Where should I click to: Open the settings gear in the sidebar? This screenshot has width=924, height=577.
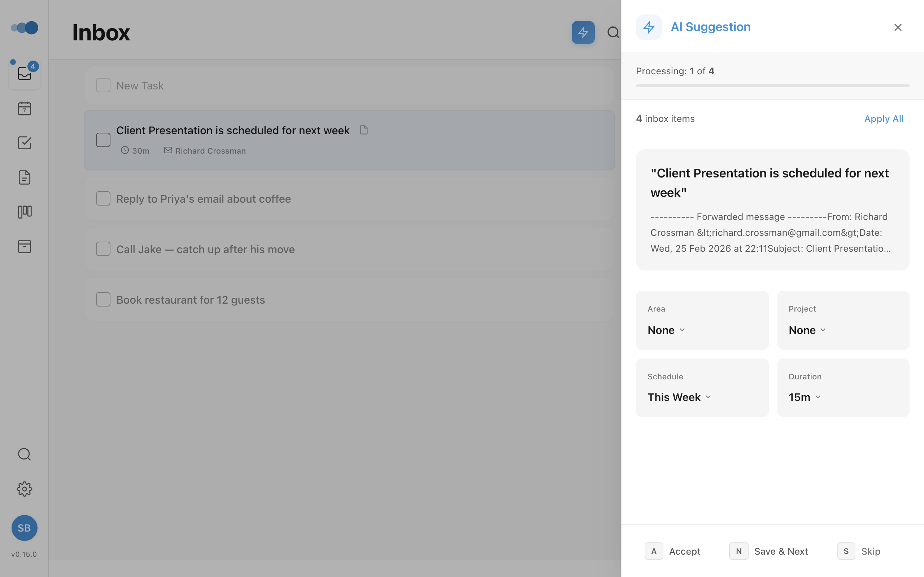(24, 489)
